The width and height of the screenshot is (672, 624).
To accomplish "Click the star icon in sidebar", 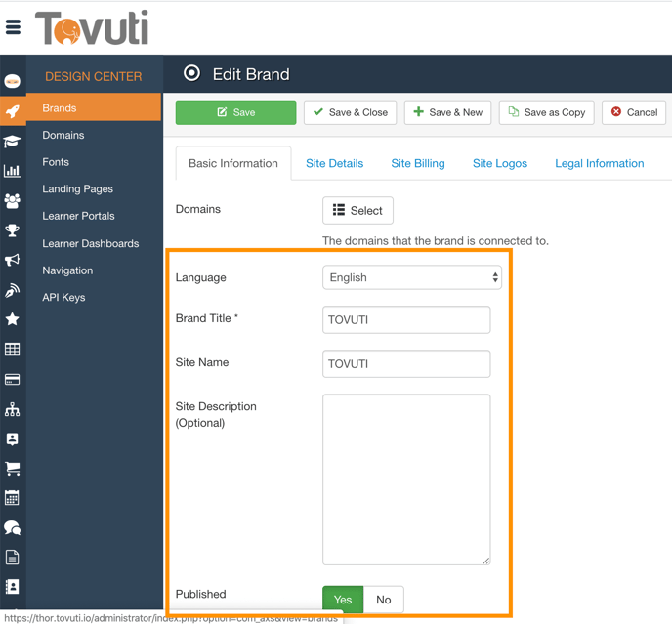I will click(13, 319).
